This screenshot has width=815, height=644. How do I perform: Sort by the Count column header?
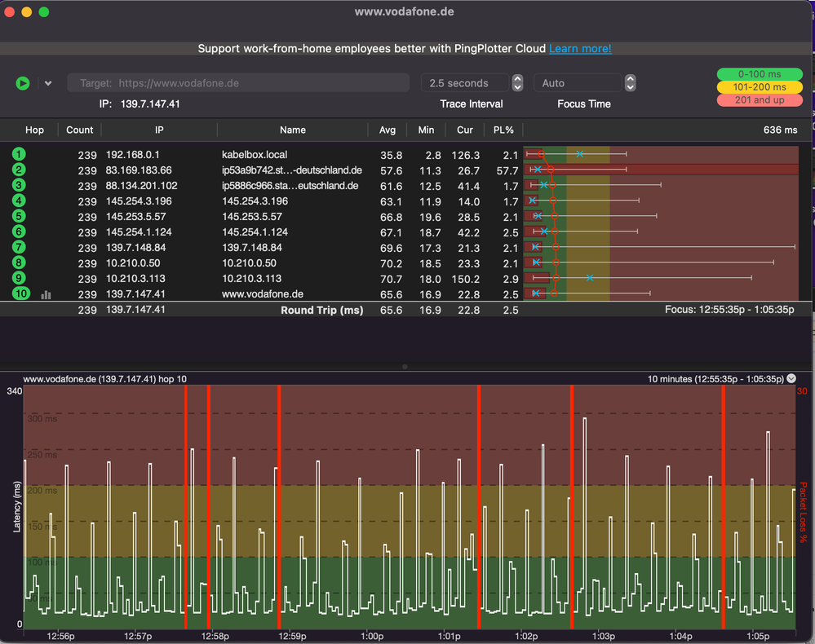click(x=79, y=130)
